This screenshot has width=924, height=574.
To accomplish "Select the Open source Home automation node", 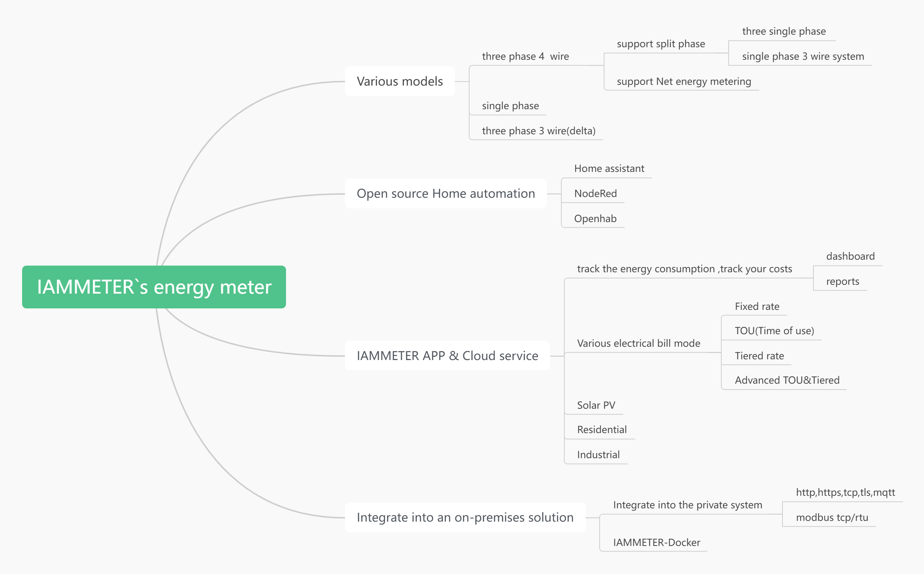I will pyautogui.click(x=446, y=194).
